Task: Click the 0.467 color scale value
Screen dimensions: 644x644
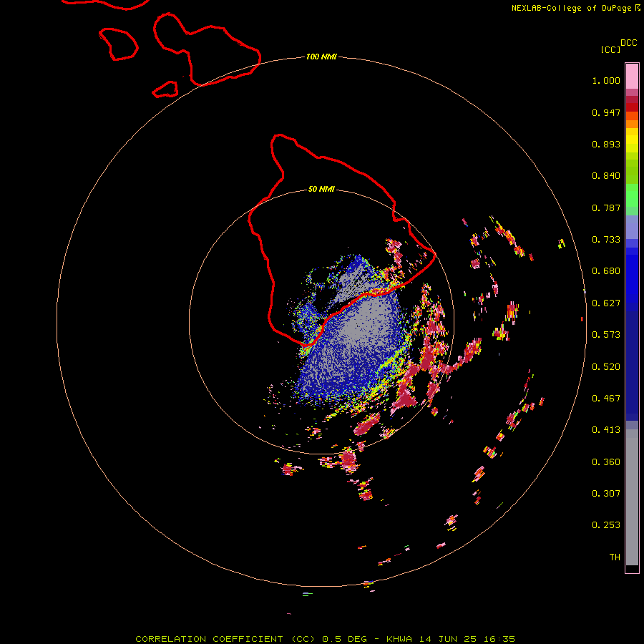Action: (x=606, y=399)
